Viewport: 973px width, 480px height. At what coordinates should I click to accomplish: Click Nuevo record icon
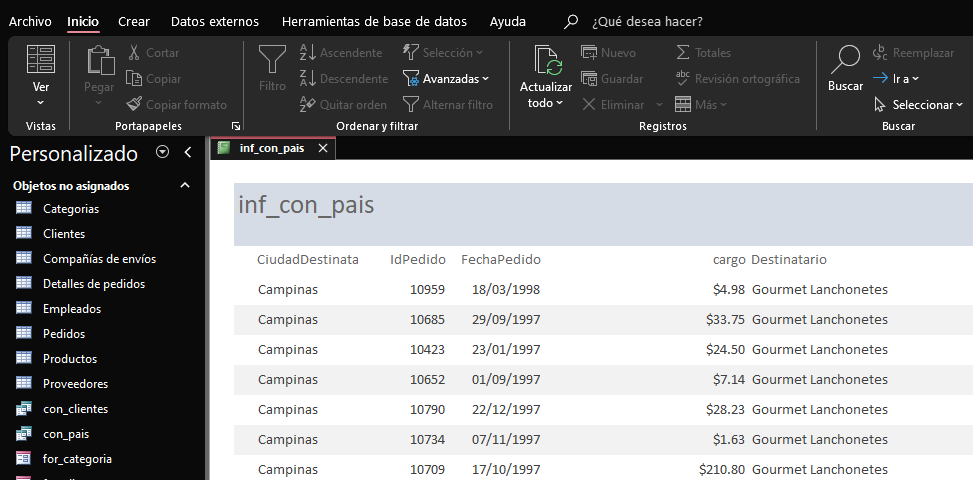coord(589,53)
